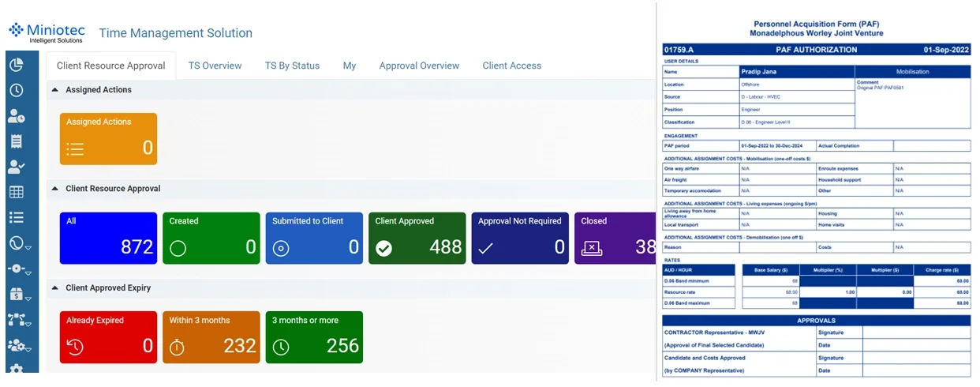Open the Client Access tab
The image size is (980, 387).
512,66
